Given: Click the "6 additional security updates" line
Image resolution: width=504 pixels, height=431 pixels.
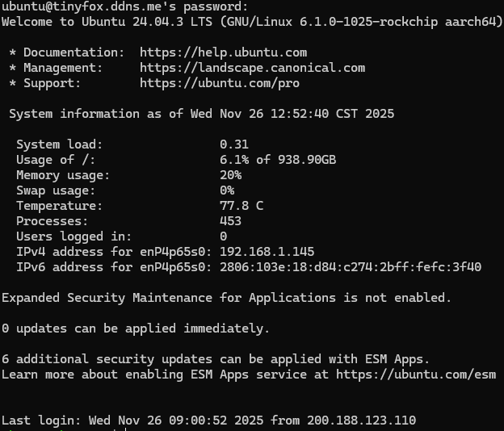Looking at the screenshot, I should [x=216, y=359].
